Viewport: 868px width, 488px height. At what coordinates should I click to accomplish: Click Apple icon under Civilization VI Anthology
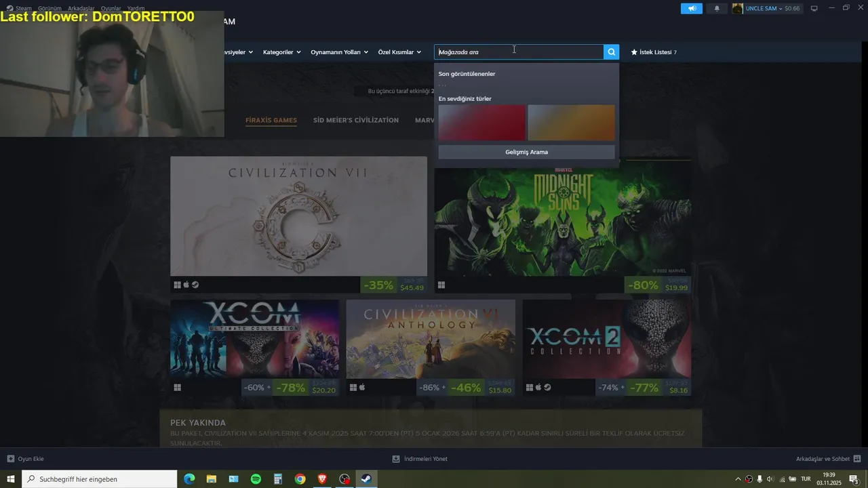click(362, 388)
